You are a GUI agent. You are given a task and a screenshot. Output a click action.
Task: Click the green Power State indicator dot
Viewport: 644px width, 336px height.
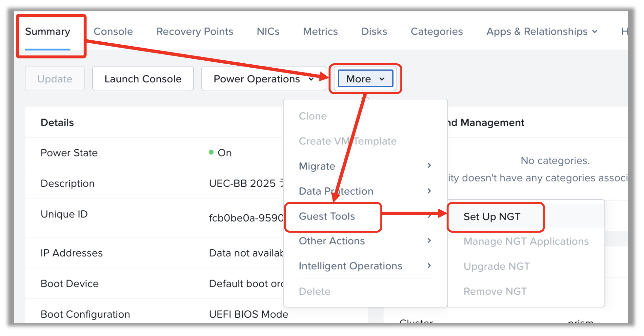point(211,153)
